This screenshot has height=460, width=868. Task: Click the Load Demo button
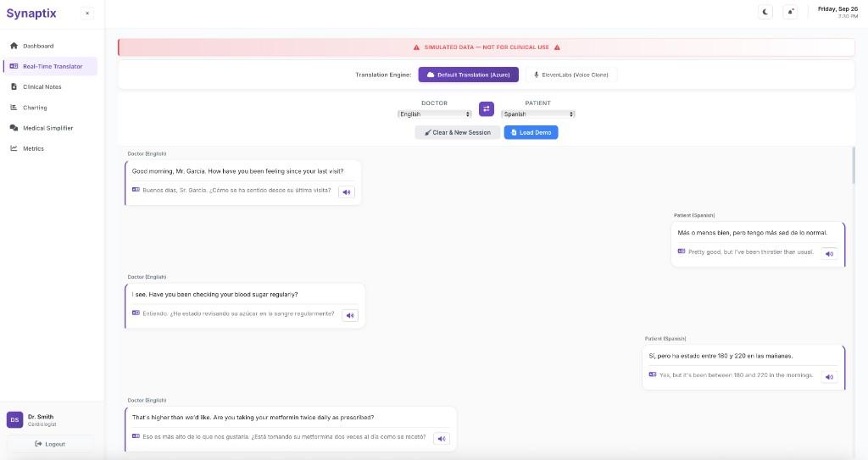[x=531, y=132]
